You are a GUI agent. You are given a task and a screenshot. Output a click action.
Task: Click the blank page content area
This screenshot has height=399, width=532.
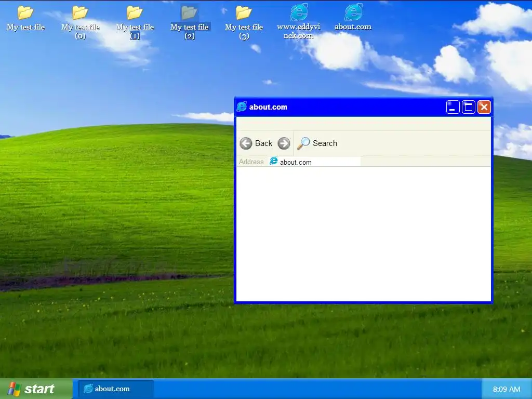coord(363,234)
